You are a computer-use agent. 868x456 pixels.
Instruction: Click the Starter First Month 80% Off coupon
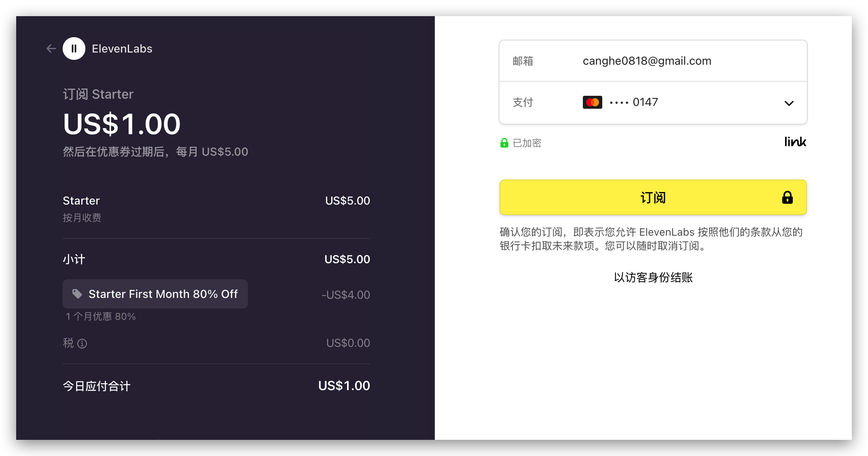pos(163,294)
